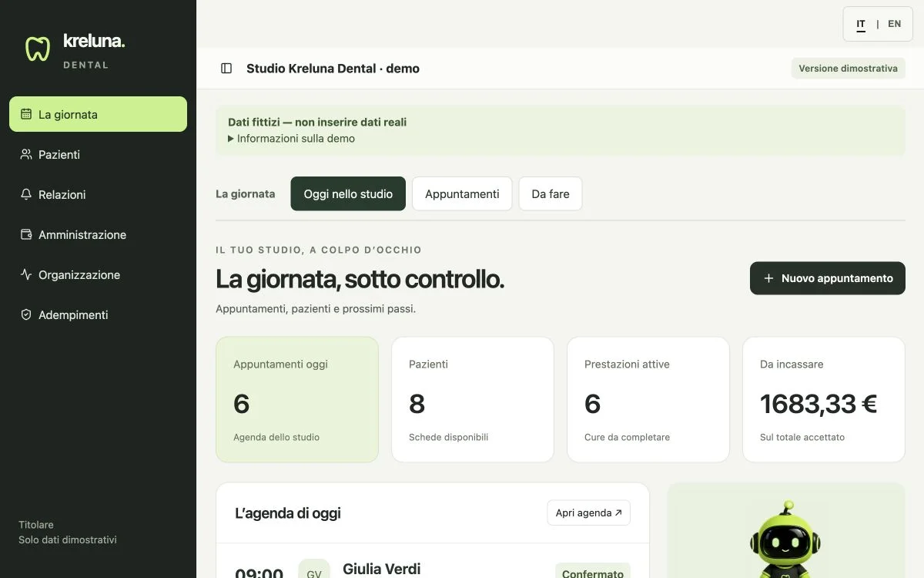Open the Prestazioni attive card
This screenshot has height=578, width=924.
648,399
